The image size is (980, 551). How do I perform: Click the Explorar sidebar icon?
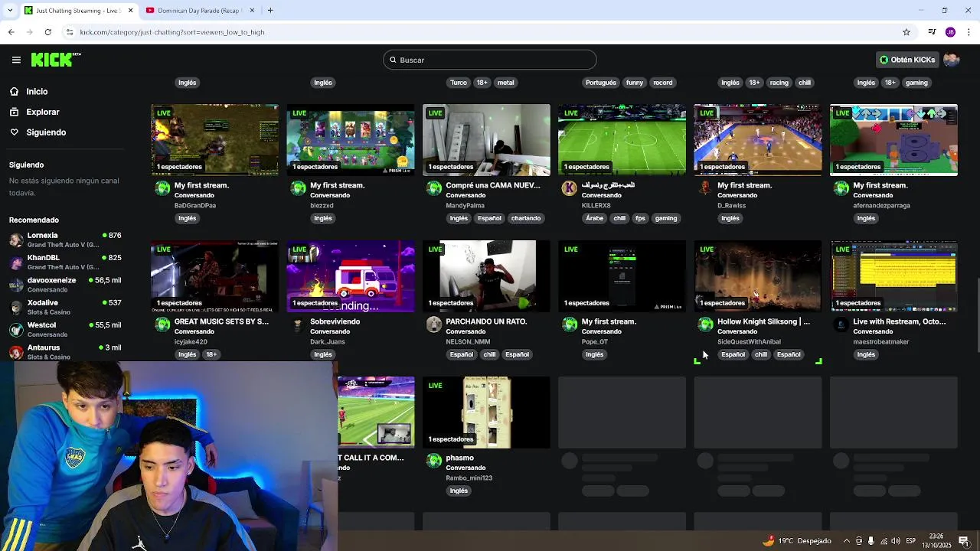[14, 112]
